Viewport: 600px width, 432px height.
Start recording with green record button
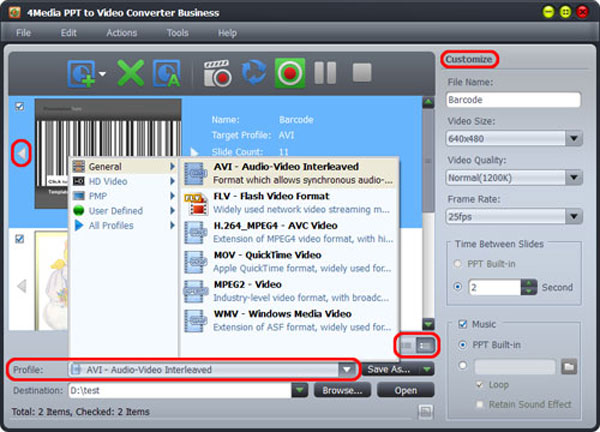[290, 73]
